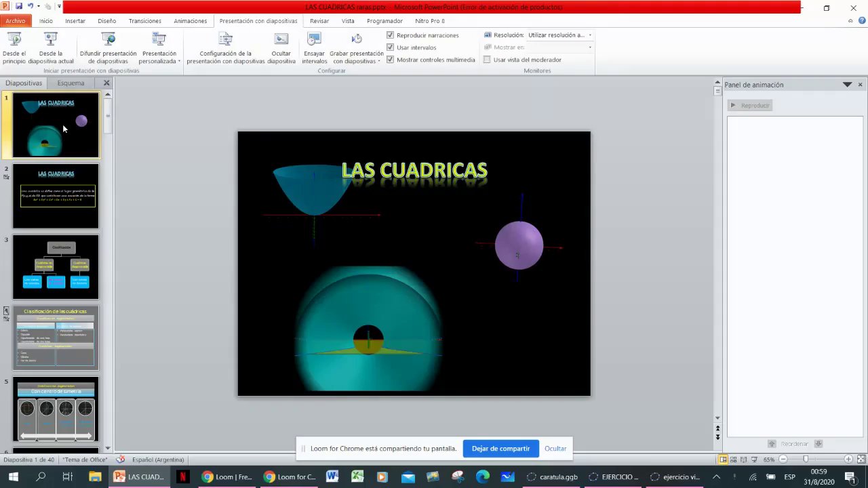
Task: Switch to the Transiciones tab
Action: [x=145, y=21]
